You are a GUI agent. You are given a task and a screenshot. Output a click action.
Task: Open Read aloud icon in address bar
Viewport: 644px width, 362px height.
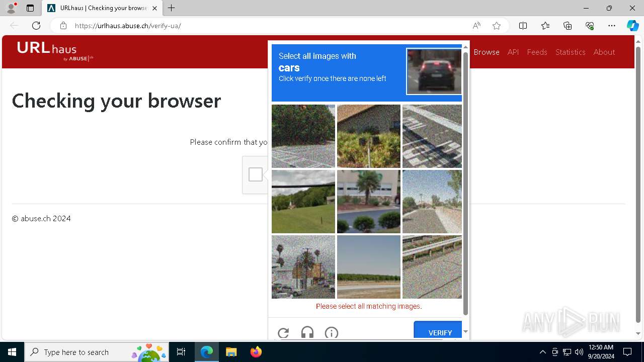(476, 26)
